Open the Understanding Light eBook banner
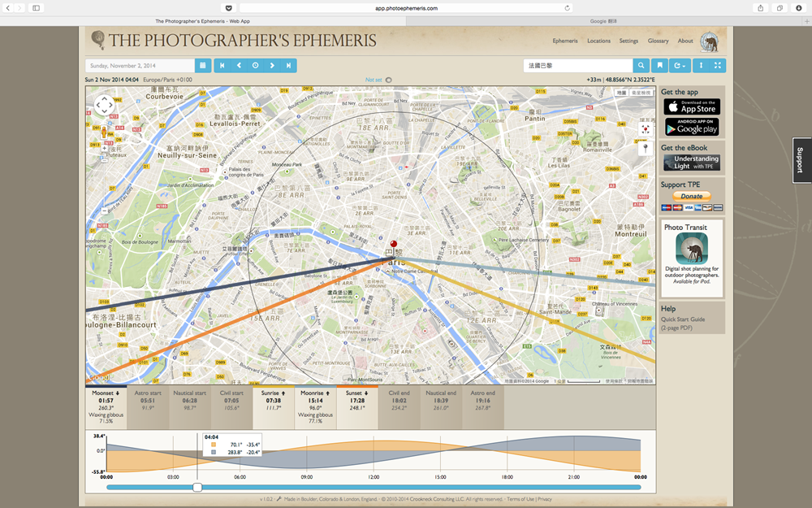 coord(692,163)
